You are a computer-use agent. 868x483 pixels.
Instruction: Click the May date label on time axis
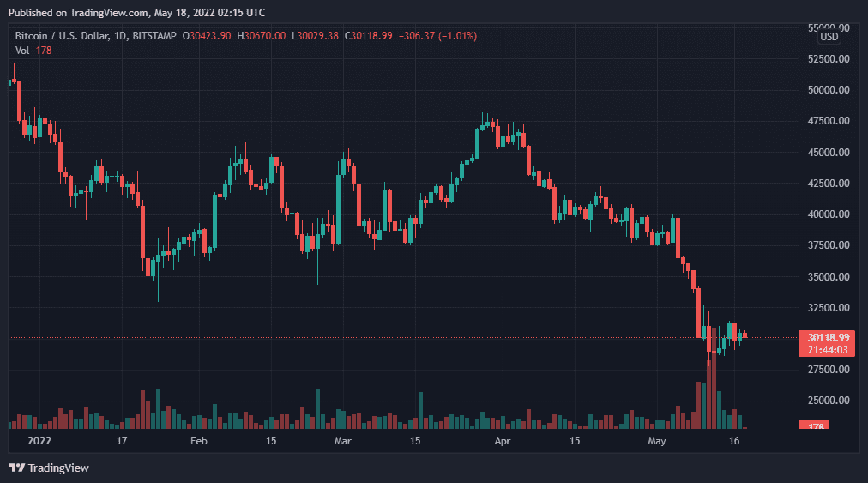click(657, 441)
